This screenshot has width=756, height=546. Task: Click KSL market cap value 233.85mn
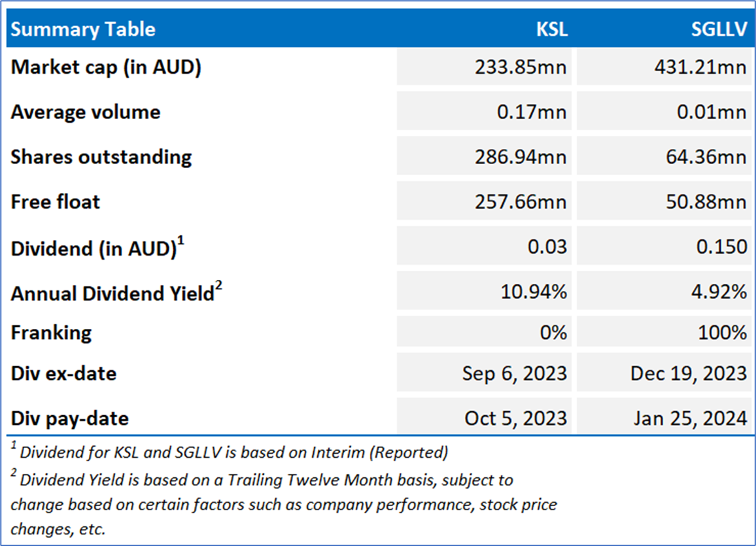[x=519, y=67]
